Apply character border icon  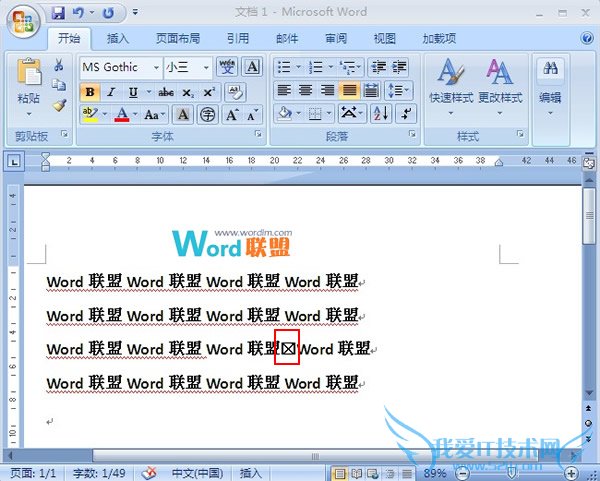pos(253,67)
